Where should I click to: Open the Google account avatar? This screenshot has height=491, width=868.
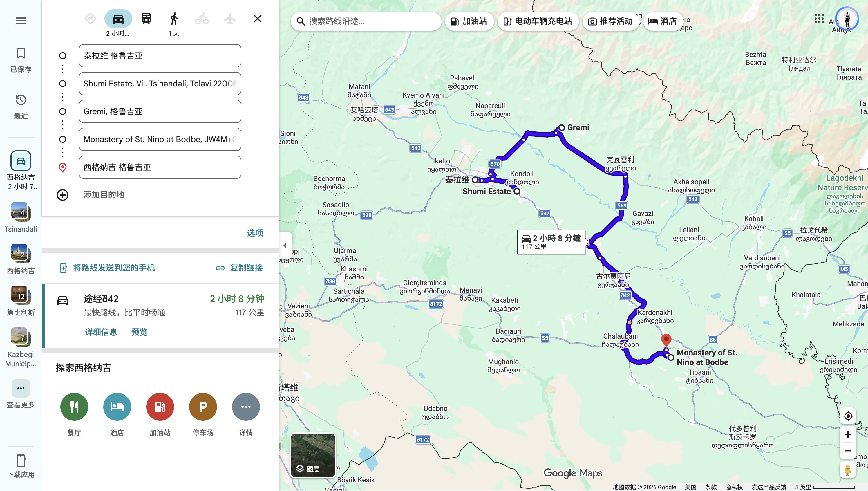click(847, 19)
